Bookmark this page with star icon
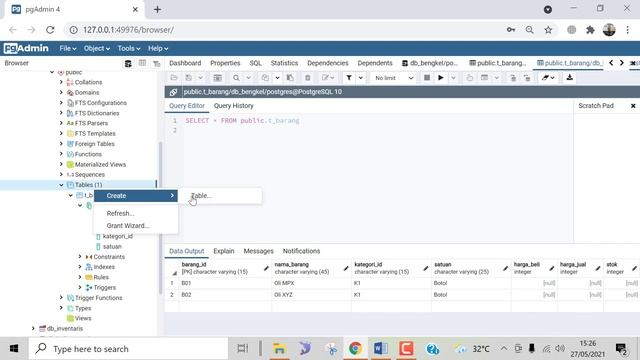 click(548, 30)
